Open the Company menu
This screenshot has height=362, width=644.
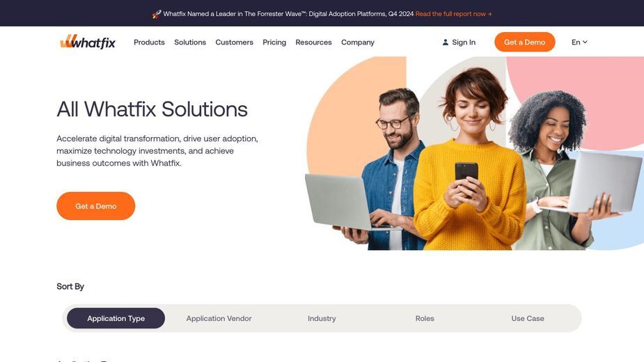358,42
